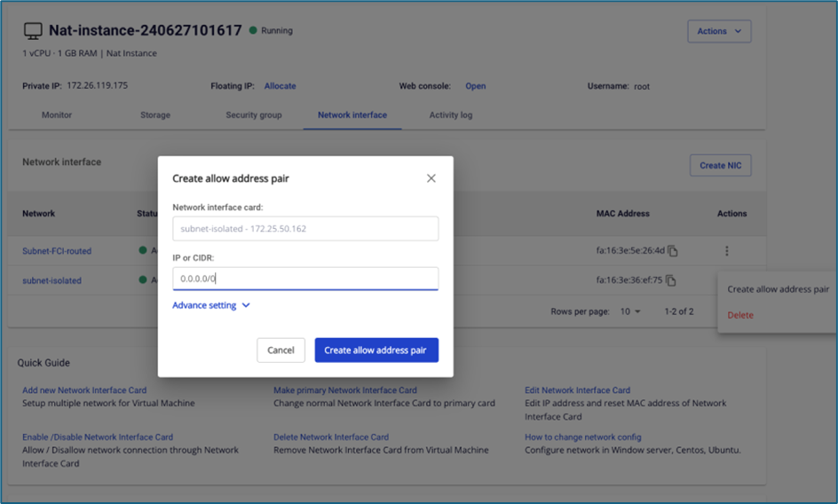Go to the Activity log tab
The height and width of the screenshot is (504, 838).
point(451,115)
